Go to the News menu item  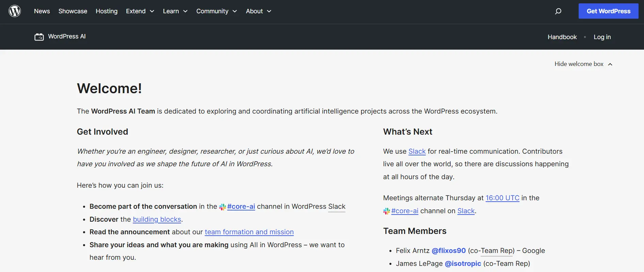coord(42,11)
